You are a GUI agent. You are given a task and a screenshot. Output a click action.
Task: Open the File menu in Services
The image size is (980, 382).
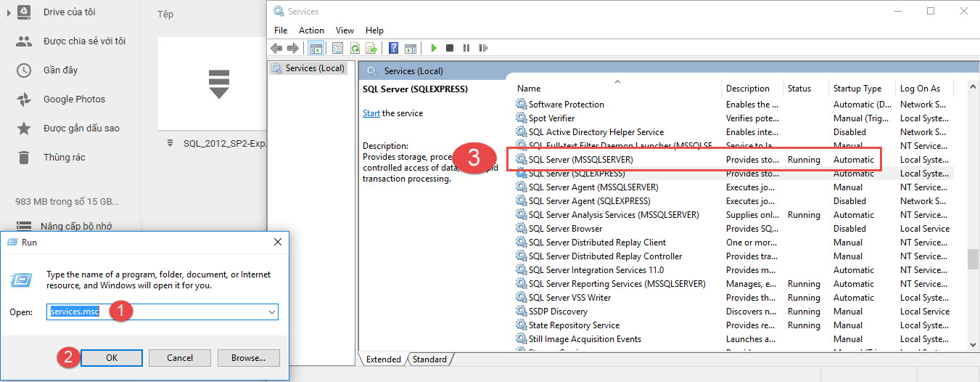[x=281, y=31]
